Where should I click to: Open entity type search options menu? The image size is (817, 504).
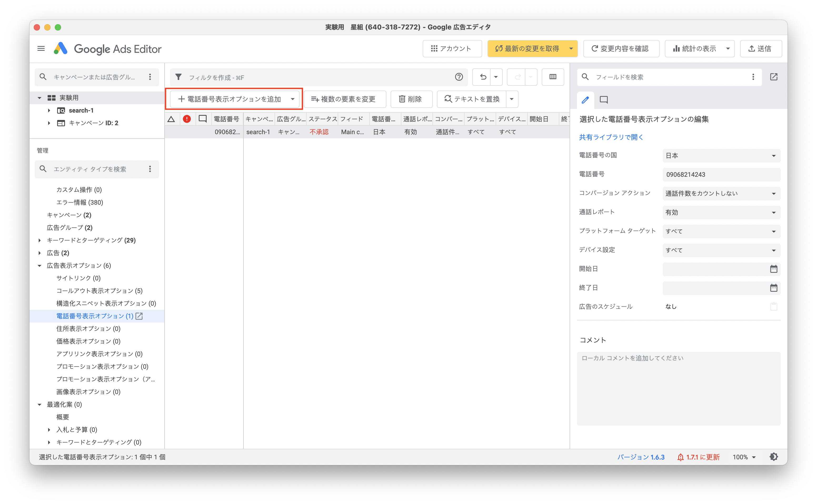tap(150, 169)
